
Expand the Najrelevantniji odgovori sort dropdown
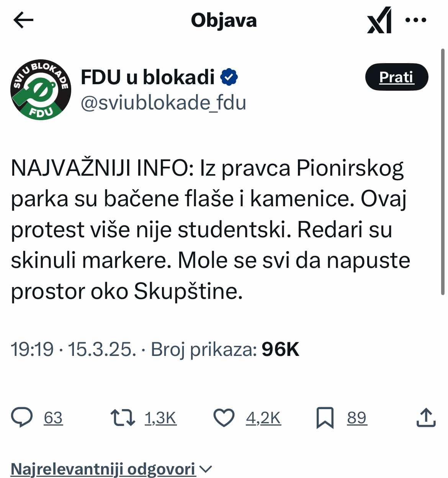point(103,469)
